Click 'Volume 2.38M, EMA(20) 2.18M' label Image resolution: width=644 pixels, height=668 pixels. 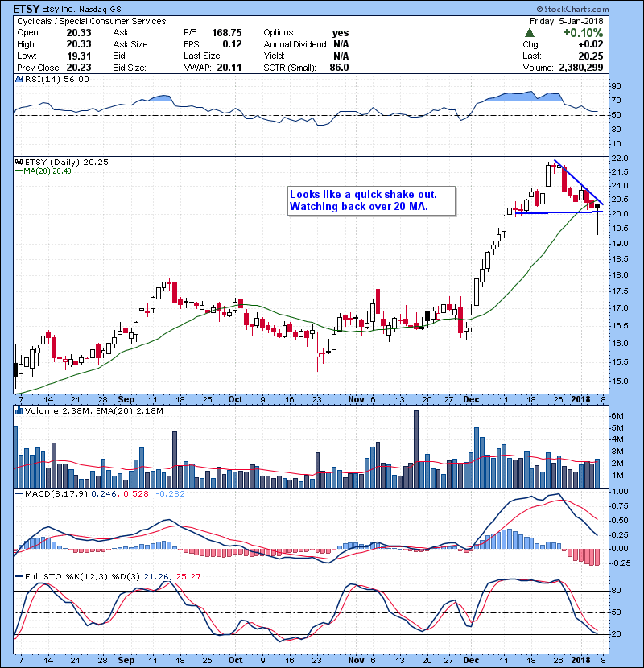[93, 410]
